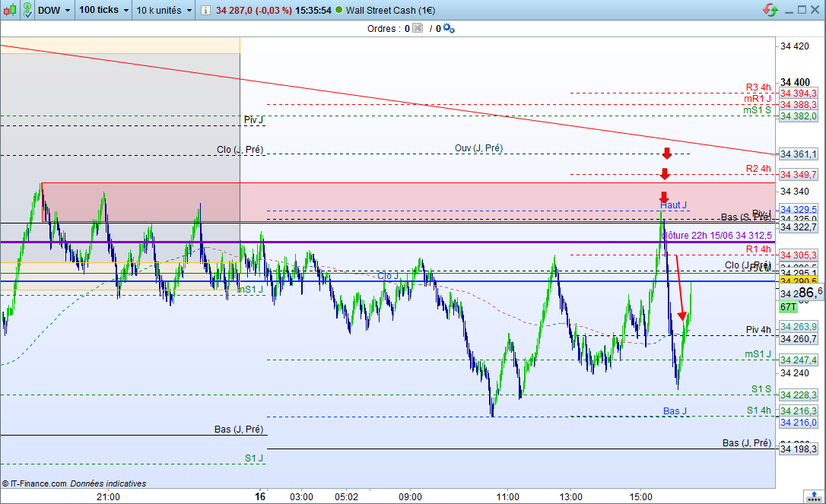Select the 34 322,7 axis price tag
The width and height of the screenshot is (826, 504).
pos(798,227)
